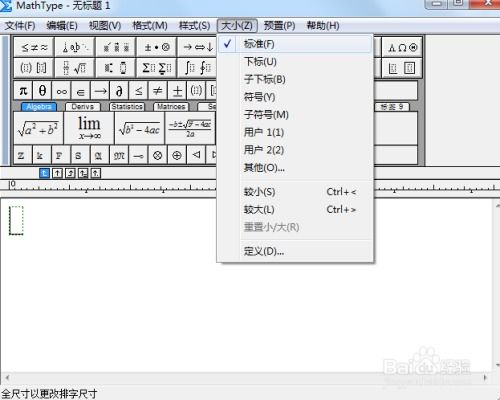Choose the checked 标准(F) size
Image resolution: width=500 pixels, height=400 pixels.
(x=295, y=44)
